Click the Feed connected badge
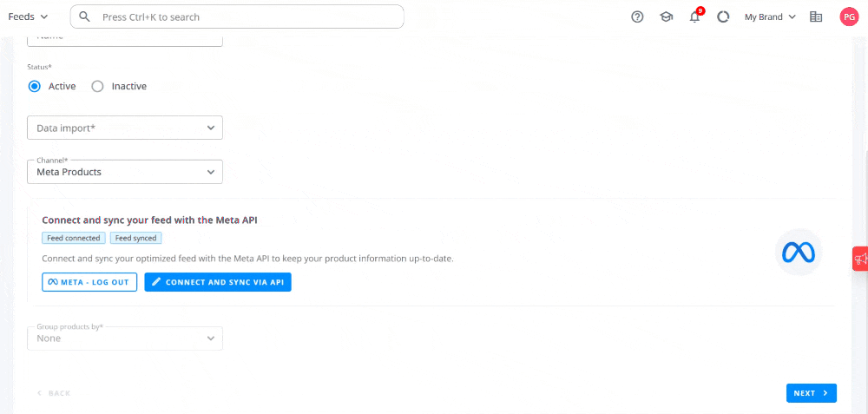 tap(74, 238)
